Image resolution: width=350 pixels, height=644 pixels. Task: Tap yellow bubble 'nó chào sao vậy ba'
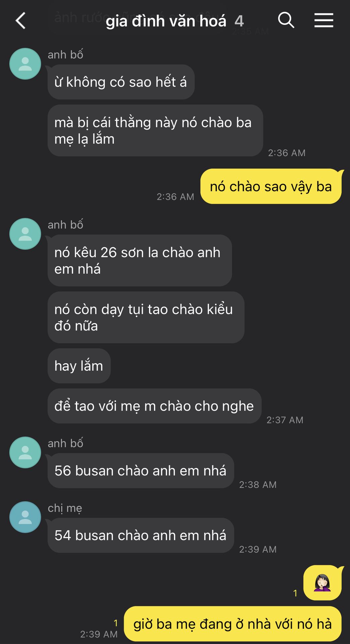(271, 186)
